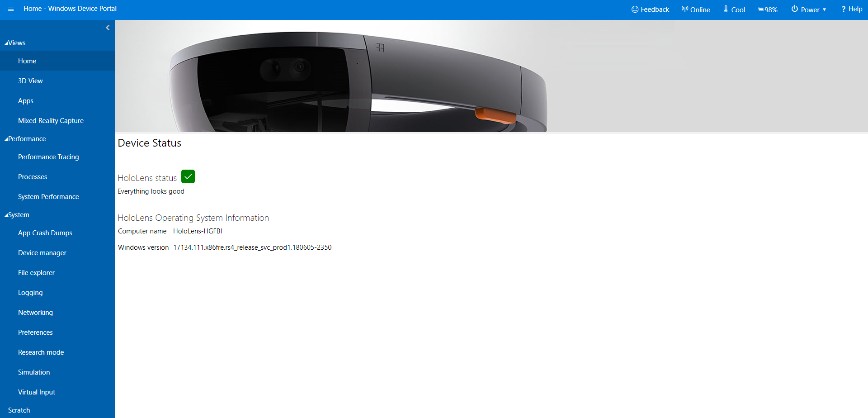Click the 'HoloLens Operating System Information' heading
The width and height of the screenshot is (868, 418).
click(x=193, y=218)
